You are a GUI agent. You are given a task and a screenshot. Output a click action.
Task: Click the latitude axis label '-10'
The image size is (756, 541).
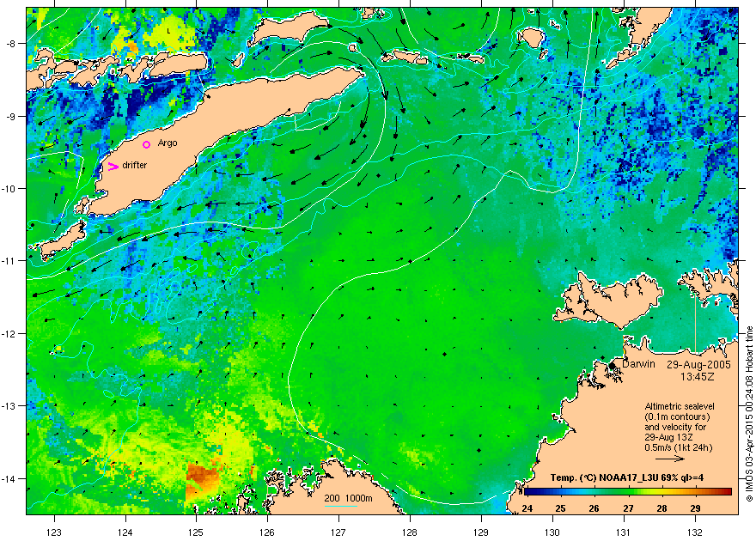(9, 189)
